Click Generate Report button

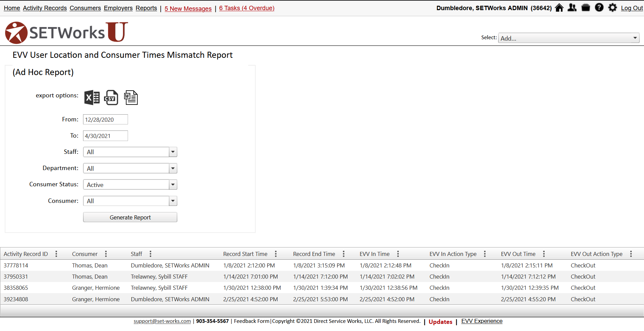coord(130,217)
